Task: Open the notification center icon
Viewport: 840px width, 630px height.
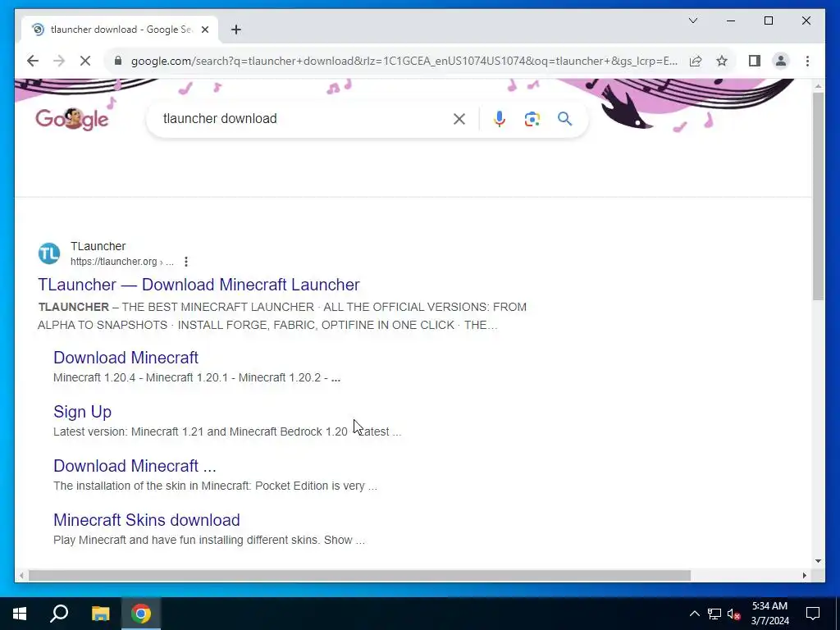Action: pyautogui.click(x=813, y=614)
